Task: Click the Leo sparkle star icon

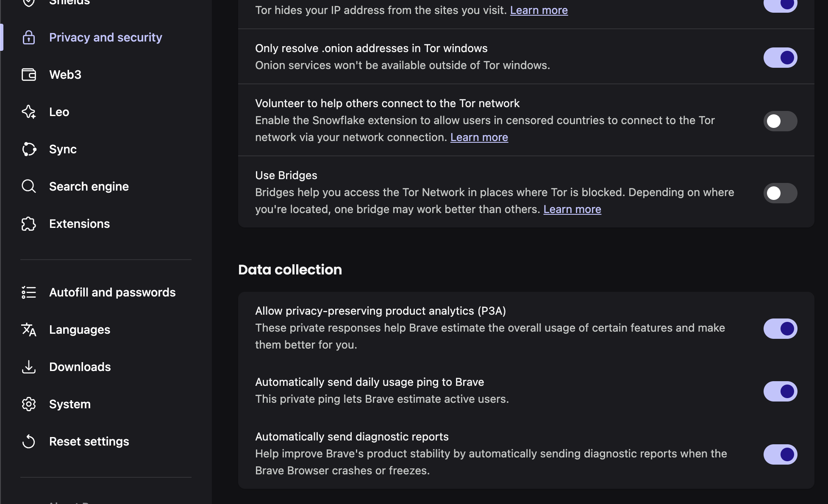Action: coord(29,112)
